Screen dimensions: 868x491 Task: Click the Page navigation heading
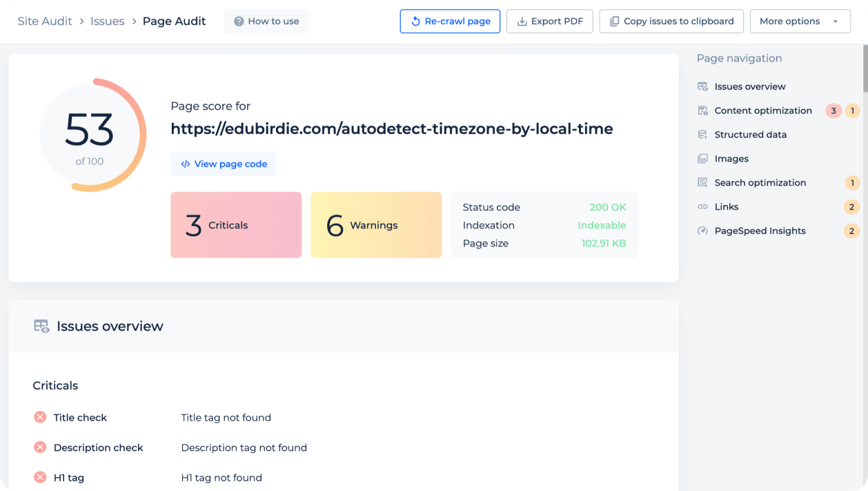tap(739, 58)
